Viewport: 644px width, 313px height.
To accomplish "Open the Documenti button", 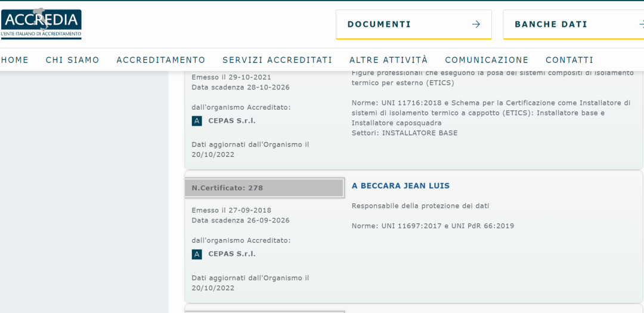I will [414, 24].
